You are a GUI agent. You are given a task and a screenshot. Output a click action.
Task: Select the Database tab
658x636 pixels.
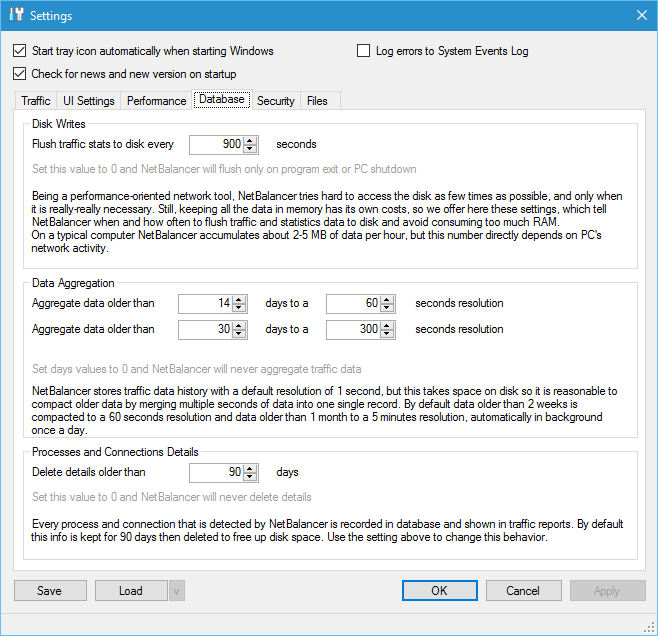point(222,99)
